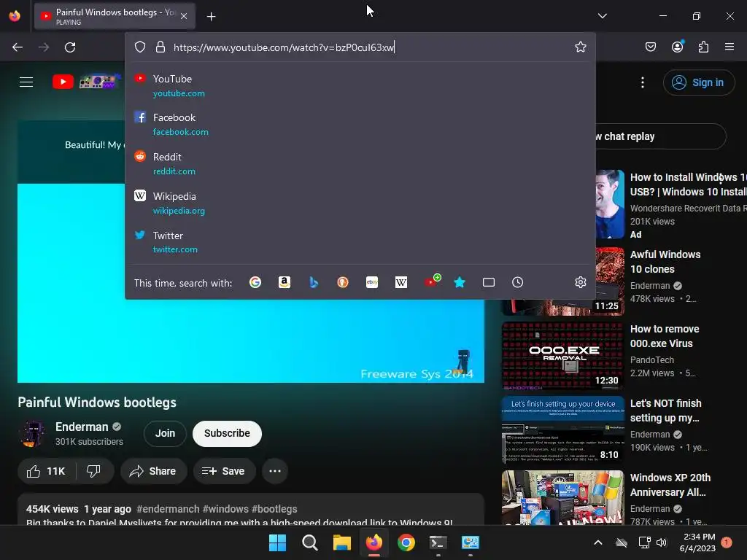
Task: Search this time with Google
Action: click(x=255, y=282)
